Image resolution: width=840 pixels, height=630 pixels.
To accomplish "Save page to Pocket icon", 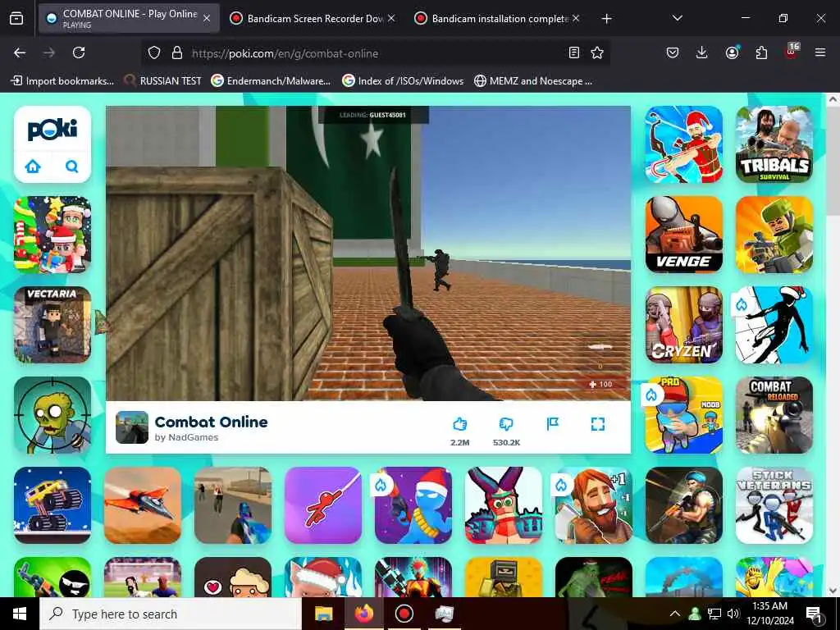I will [x=673, y=52].
